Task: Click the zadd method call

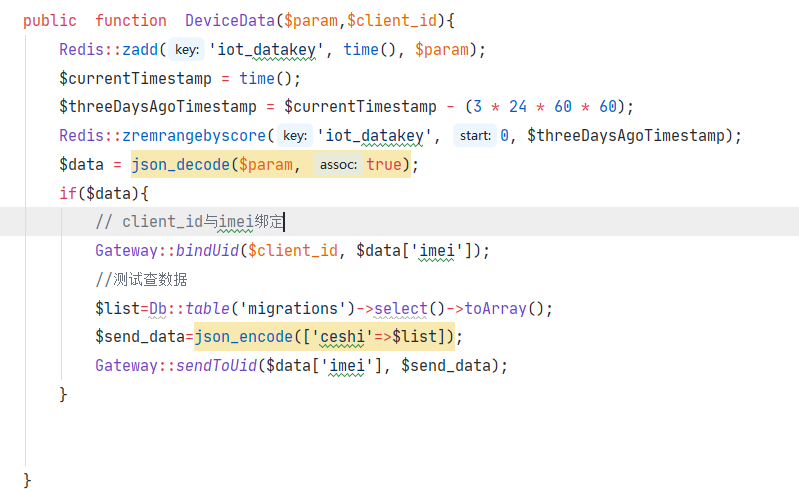Action: 140,49
